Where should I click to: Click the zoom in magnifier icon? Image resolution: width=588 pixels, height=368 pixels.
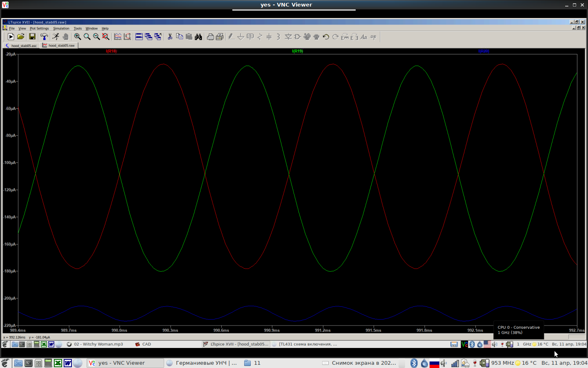click(77, 37)
